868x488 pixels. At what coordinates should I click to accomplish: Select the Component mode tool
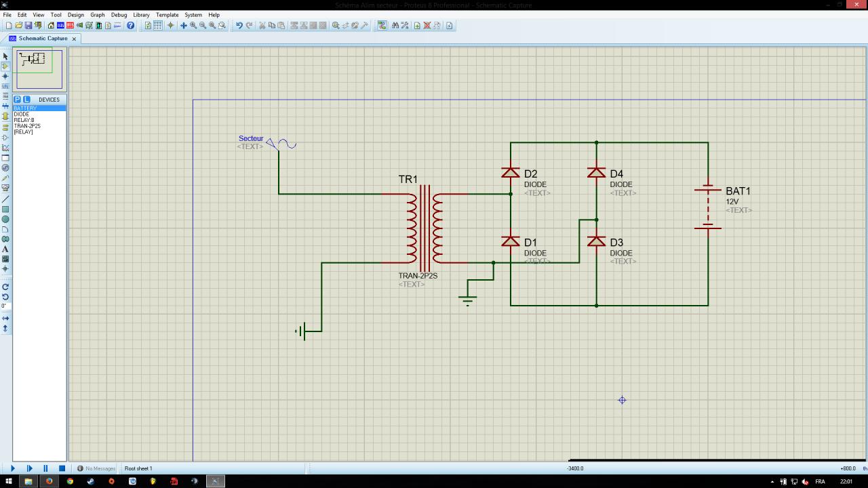5,66
